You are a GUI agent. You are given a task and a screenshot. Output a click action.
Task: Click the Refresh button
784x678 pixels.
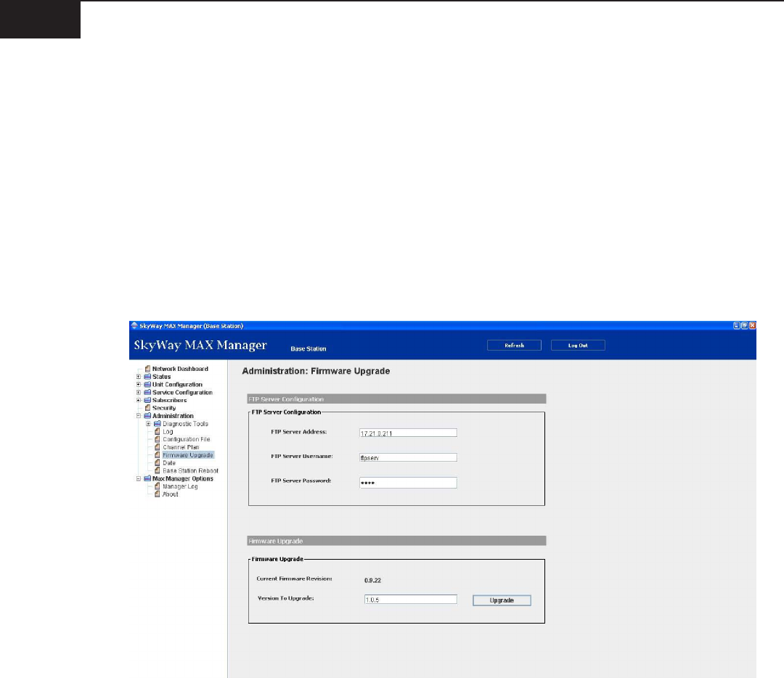514,345
